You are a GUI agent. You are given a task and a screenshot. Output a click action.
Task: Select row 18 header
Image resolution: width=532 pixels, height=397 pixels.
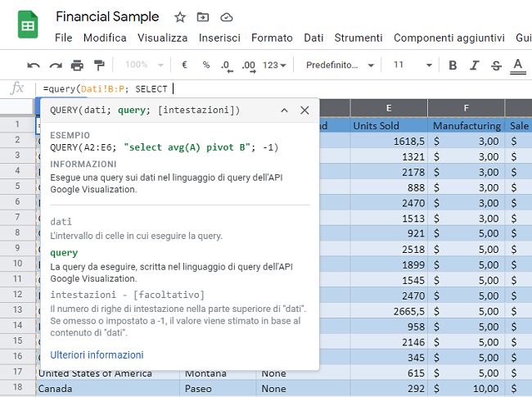click(x=17, y=387)
